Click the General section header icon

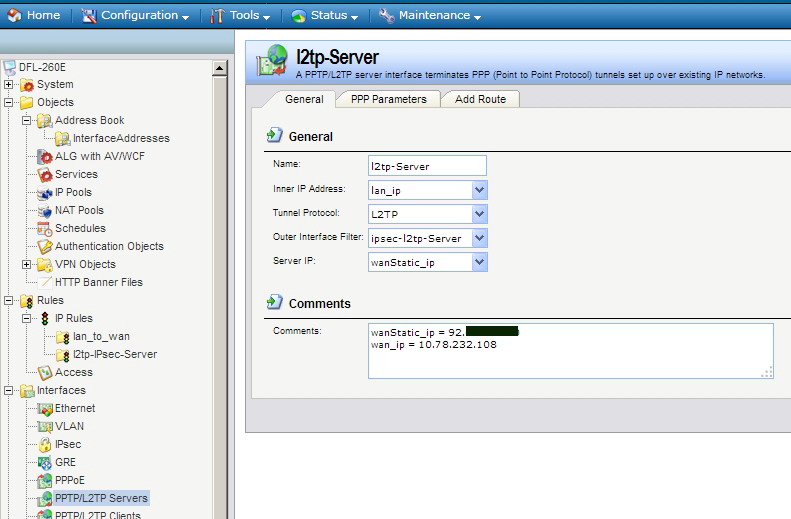[274, 135]
